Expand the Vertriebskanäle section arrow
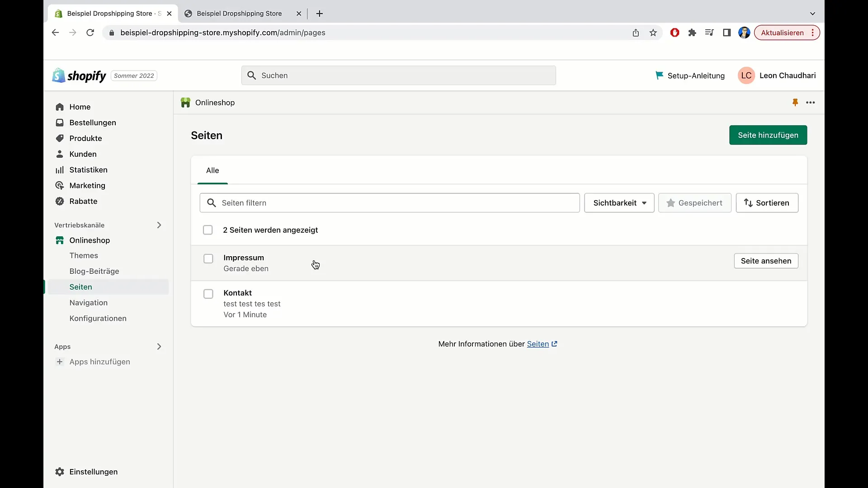The image size is (868, 488). 159,225
